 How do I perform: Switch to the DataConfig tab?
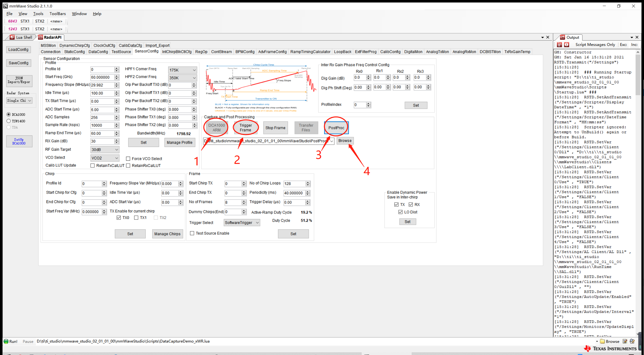point(98,52)
